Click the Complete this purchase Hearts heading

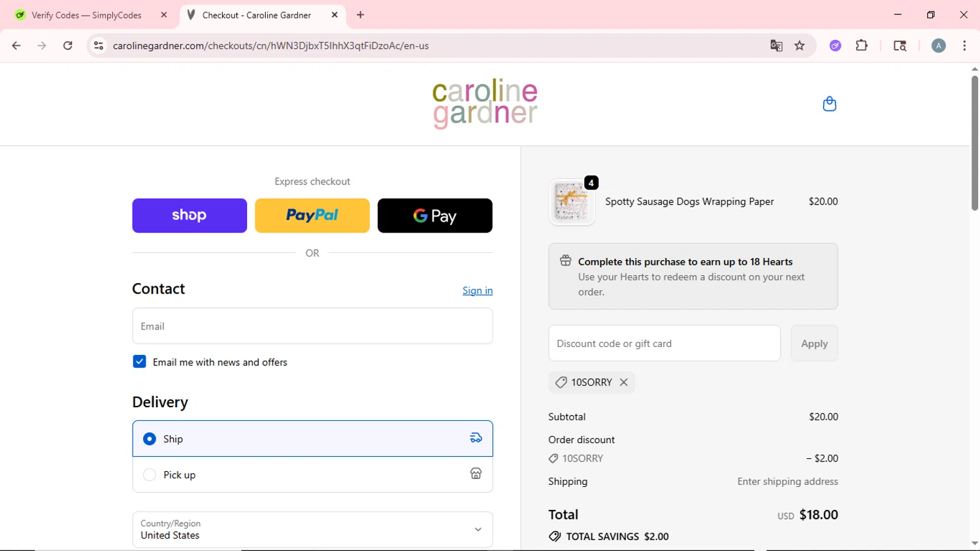(x=685, y=261)
